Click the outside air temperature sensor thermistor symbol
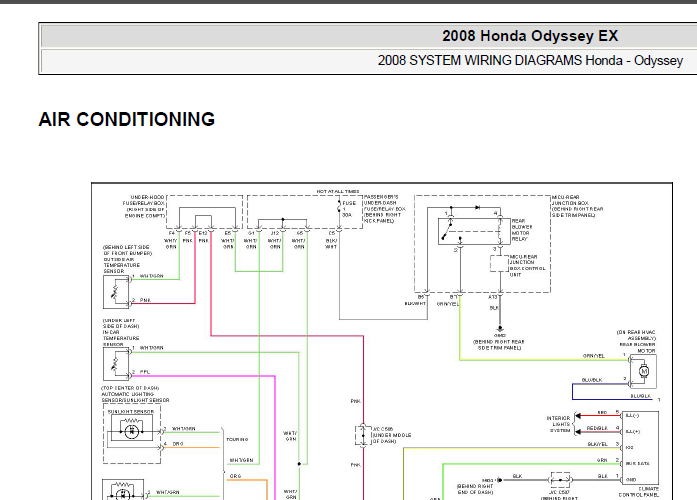Image resolution: width=697 pixels, height=500 pixels. pos(114,292)
